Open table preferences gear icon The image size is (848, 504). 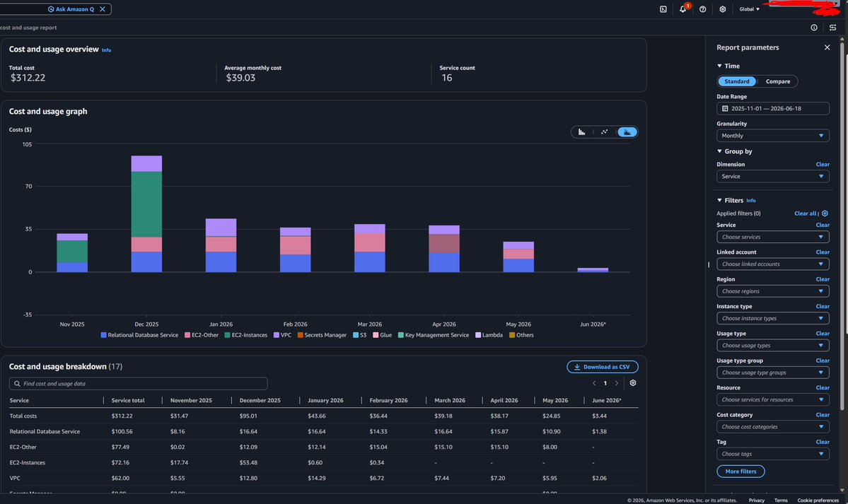point(633,383)
